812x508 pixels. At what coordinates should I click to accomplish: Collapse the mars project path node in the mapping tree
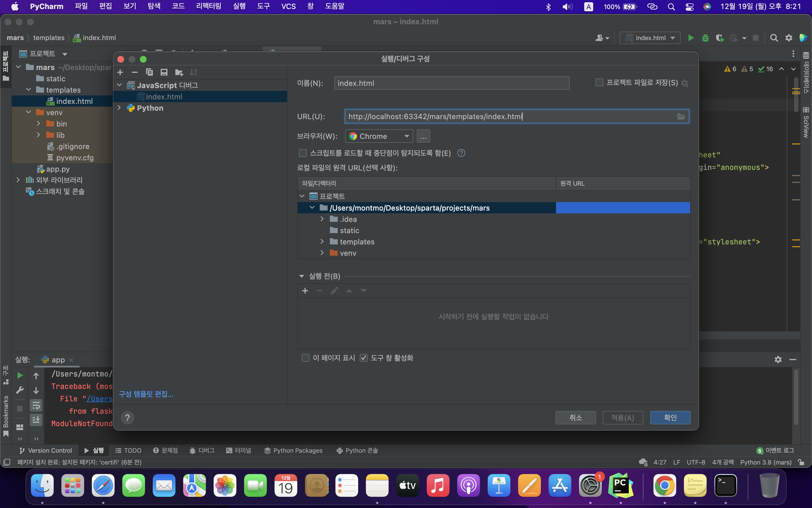[312, 208]
